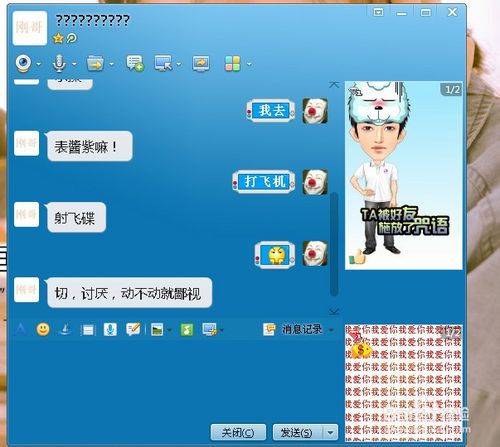Viewport: 500px width, 447px height.
Task: Click the thumbs-up icon on QQ show
Action: pos(357,256)
